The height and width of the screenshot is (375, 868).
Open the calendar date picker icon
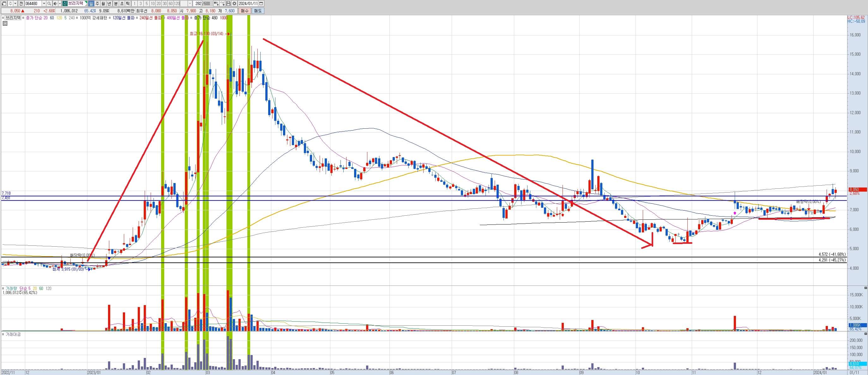261,4
